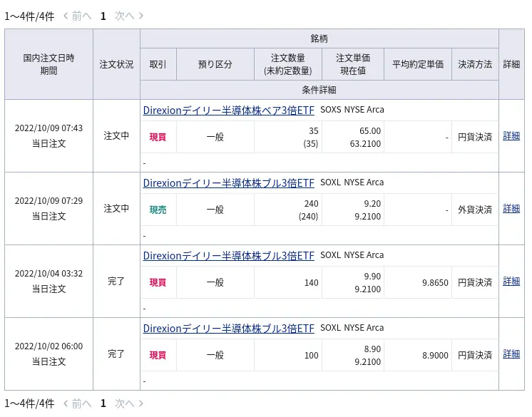
Task: Go to previous page at bottom pagination
Action: tap(78, 403)
